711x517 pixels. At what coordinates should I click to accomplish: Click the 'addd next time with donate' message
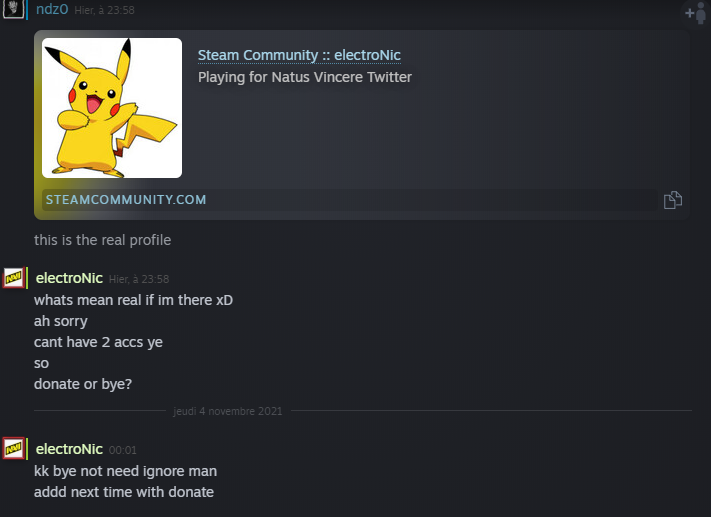(124, 491)
